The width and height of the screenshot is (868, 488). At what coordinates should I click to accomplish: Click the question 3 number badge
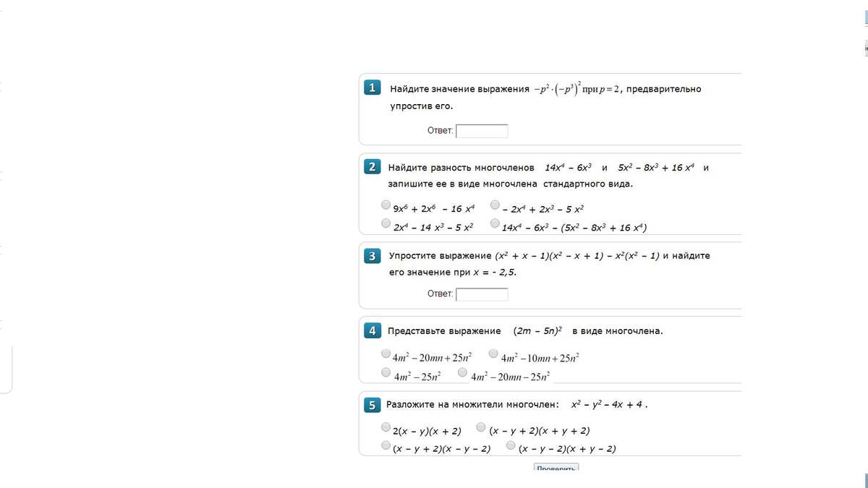click(372, 255)
